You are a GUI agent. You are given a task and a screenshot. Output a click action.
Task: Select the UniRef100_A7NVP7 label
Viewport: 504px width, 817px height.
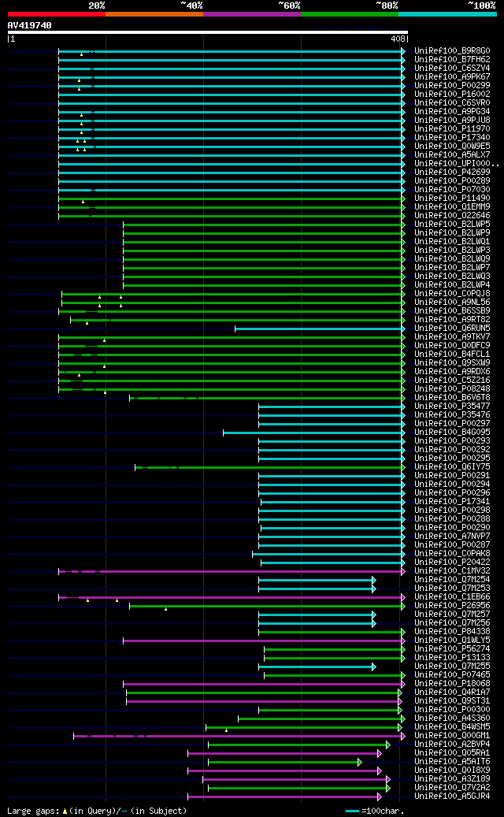click(x=452, y=537)
